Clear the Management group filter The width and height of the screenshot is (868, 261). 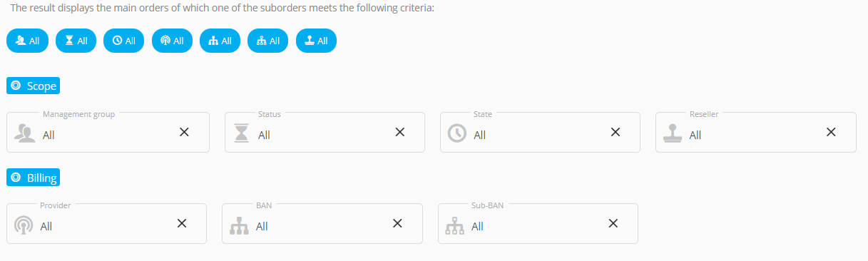click(184, 132)
